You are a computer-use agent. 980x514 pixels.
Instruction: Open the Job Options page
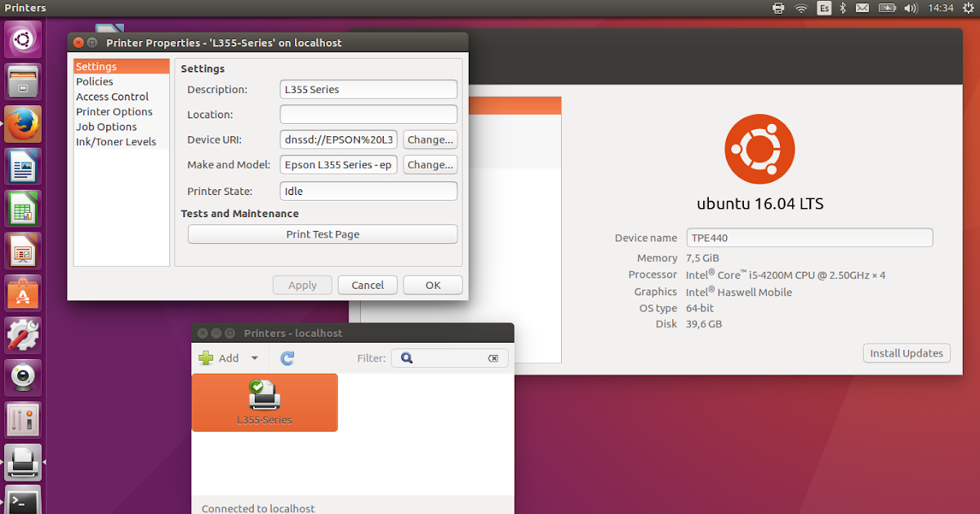pos(122,126)
